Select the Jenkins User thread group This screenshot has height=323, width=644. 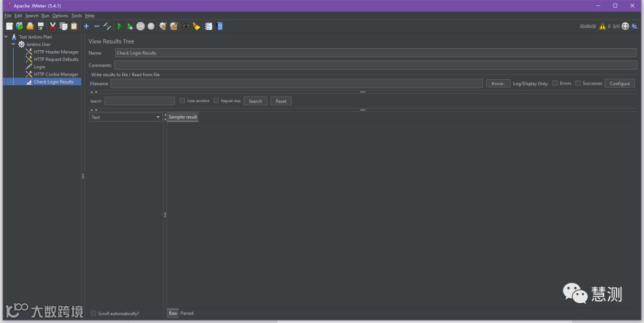tap(38, 44)
